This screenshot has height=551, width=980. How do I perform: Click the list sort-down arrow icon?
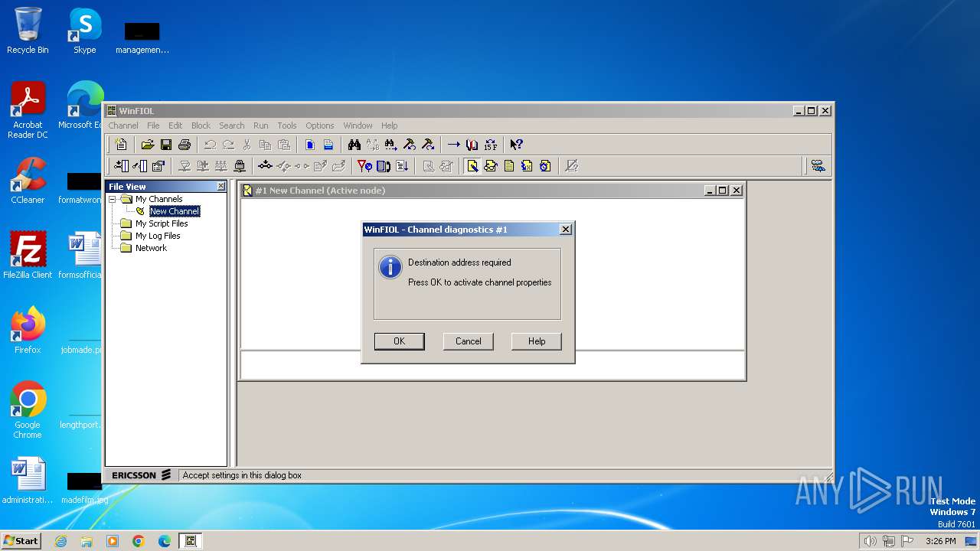401,166
